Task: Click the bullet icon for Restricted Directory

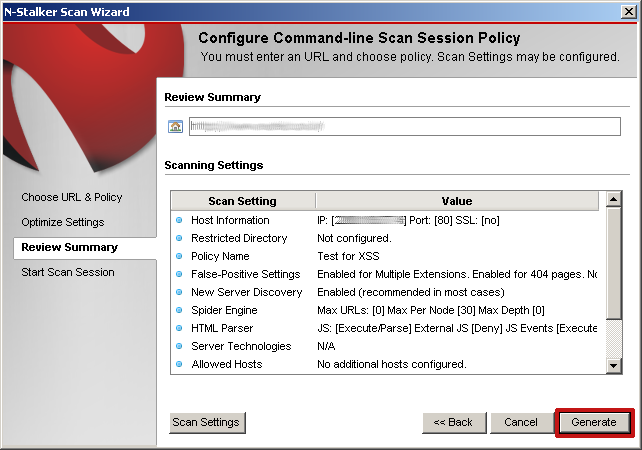Action: (x=179, y=238)
